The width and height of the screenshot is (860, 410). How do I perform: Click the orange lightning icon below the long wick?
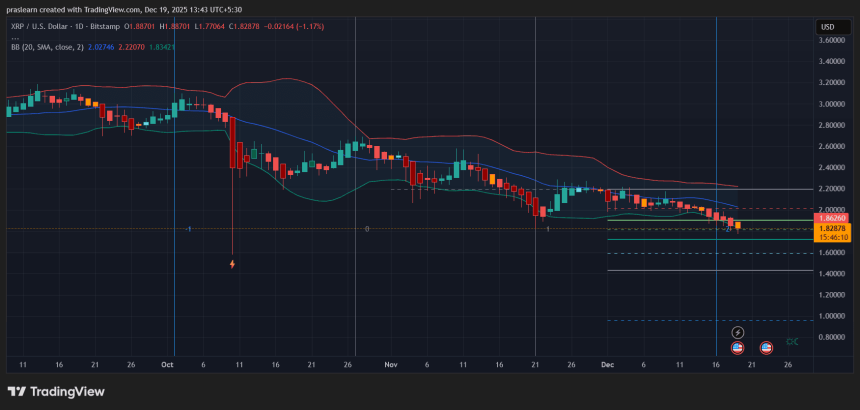(x=233, y=264)
